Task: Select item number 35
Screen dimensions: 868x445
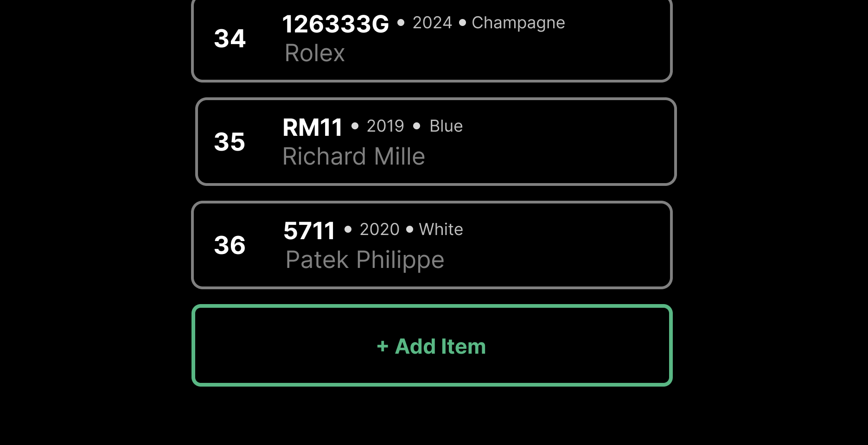Action: pos(230,142)
